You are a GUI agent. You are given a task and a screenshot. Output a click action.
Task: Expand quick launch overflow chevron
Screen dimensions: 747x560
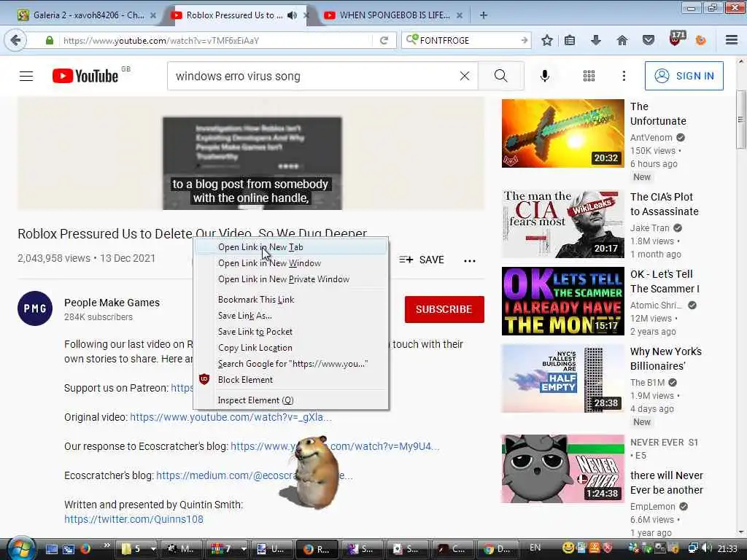point(107,545)
